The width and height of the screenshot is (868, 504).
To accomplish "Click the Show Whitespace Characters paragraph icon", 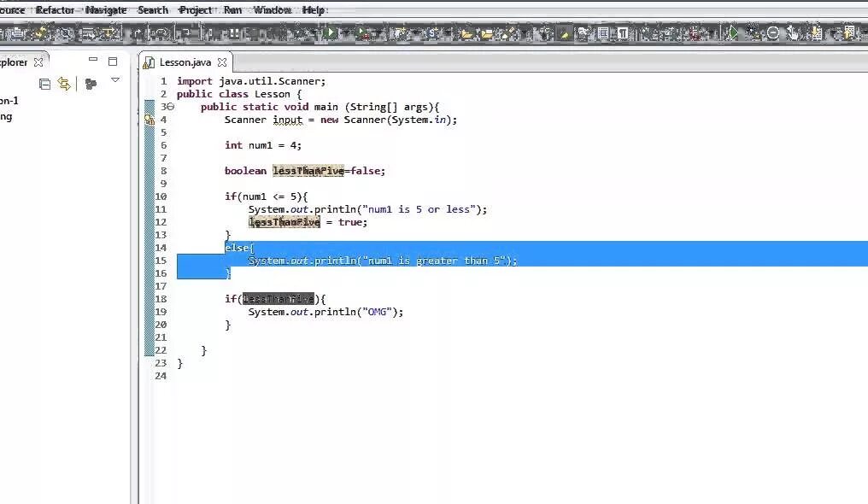I will [623, 33].
